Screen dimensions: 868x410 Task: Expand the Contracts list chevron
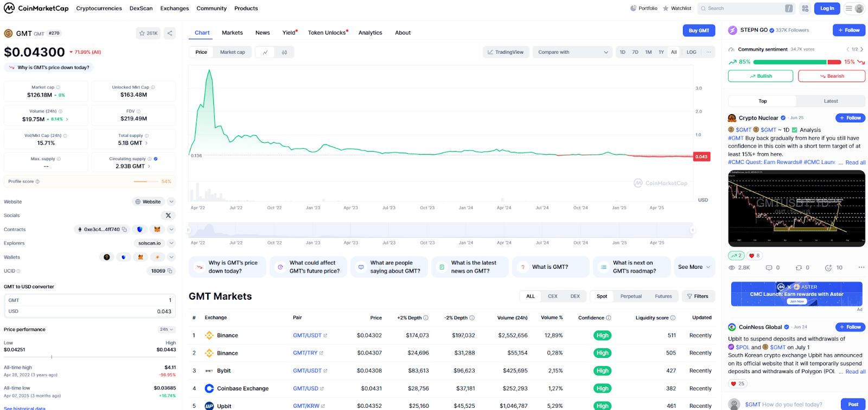tap(171, 229)
